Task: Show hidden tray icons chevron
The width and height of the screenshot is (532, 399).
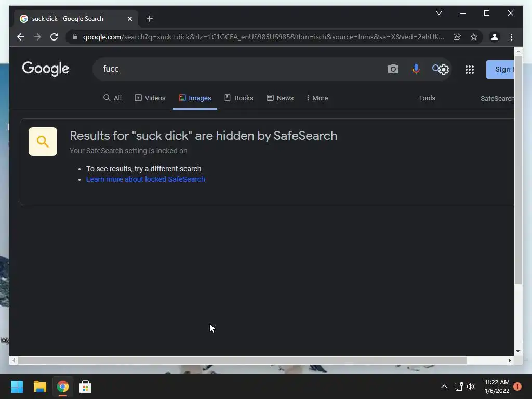Action: (x=444, y=387)
